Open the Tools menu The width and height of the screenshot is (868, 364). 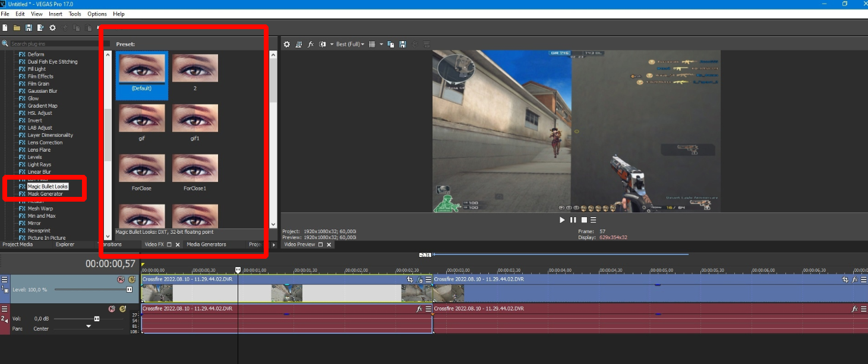pyautogui.click(x=75, y=14)
